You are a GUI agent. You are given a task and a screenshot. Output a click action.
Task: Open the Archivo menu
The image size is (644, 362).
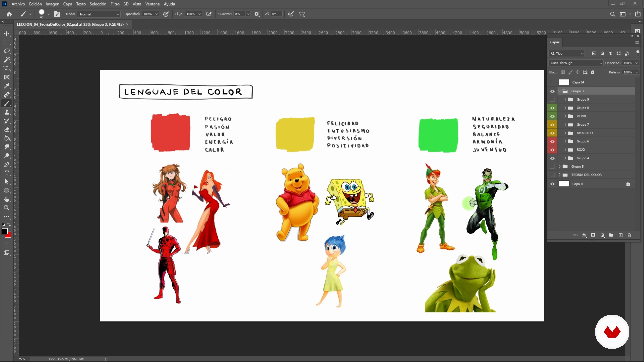(18, 4)
